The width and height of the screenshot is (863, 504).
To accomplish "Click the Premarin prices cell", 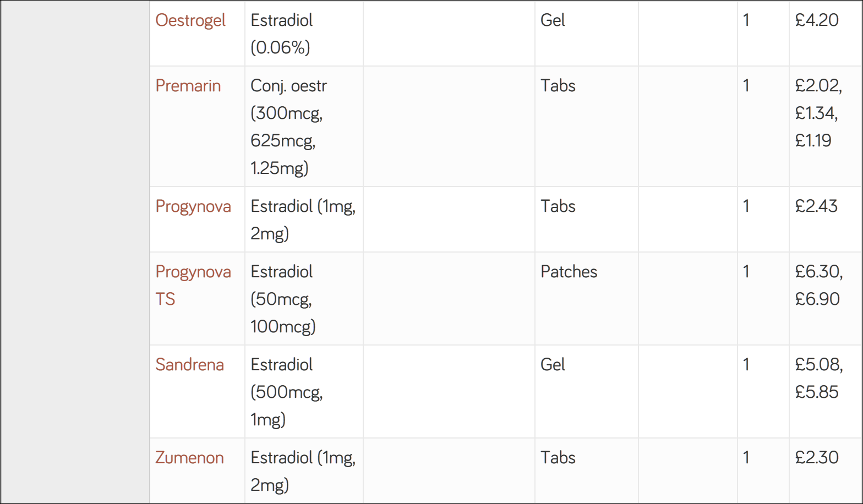I will [826, 127].
